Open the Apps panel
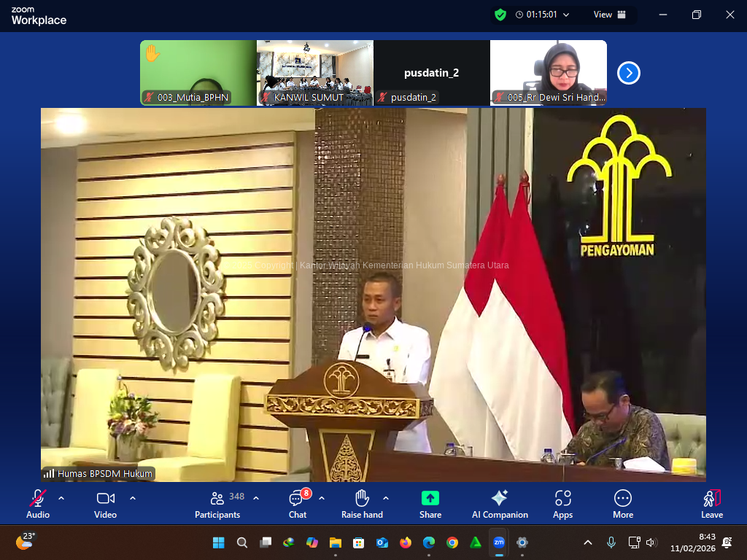 pyautogui.click(x=562, y=504)
